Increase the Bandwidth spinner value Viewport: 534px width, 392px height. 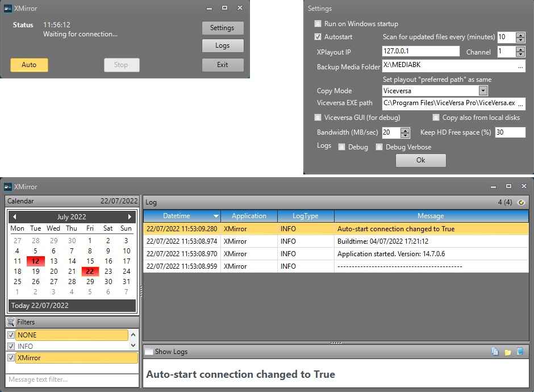pyautogui.click(x=405, y=130)
